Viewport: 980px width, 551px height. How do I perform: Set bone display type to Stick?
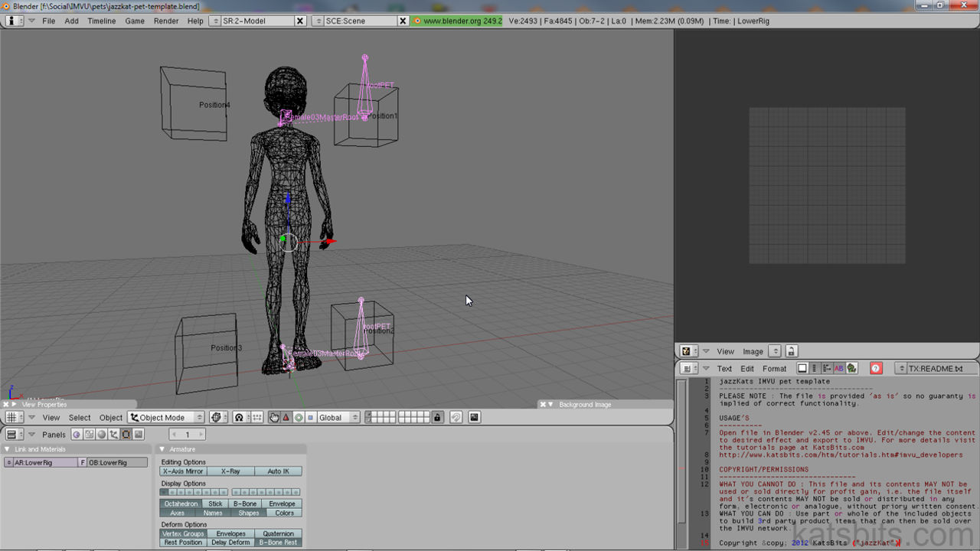click(x=214, y=504)
